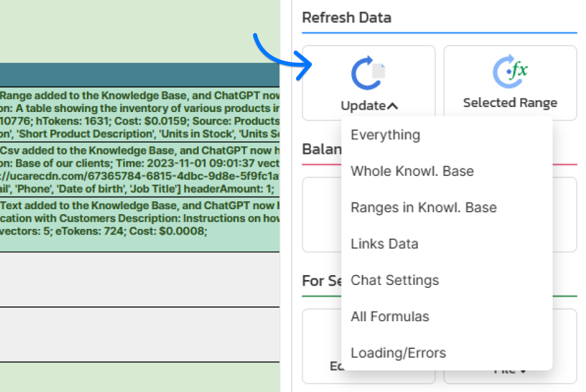Click the Selected Range label
586x392 pixels.
[x=510, y=103]
